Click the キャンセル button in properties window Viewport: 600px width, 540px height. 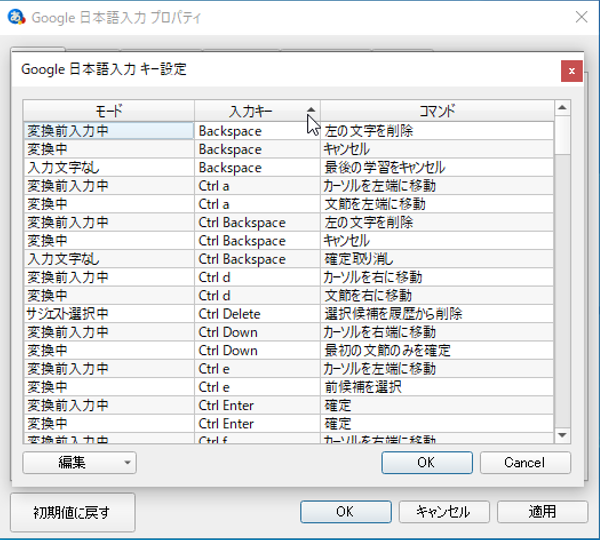tap(442, 511)
